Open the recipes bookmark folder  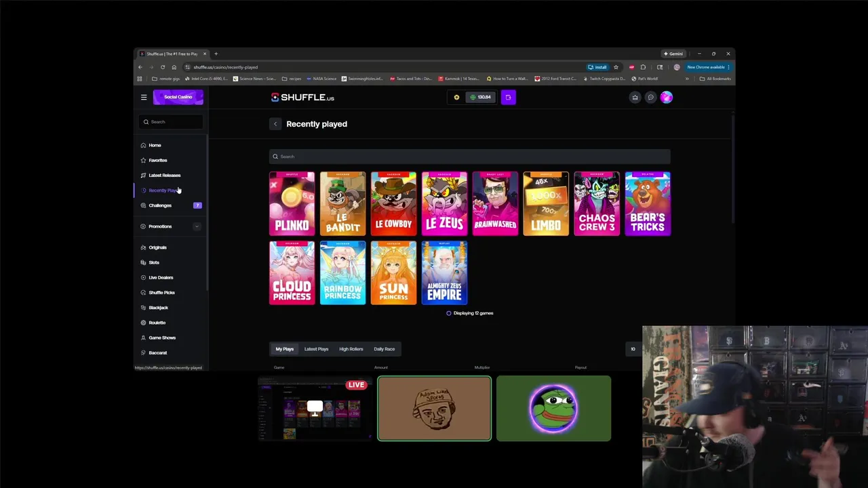(x=292, y=79)
